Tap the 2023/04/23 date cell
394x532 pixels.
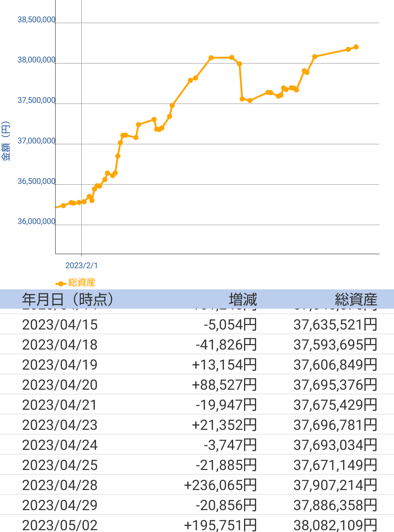click(x=60, y=425)
